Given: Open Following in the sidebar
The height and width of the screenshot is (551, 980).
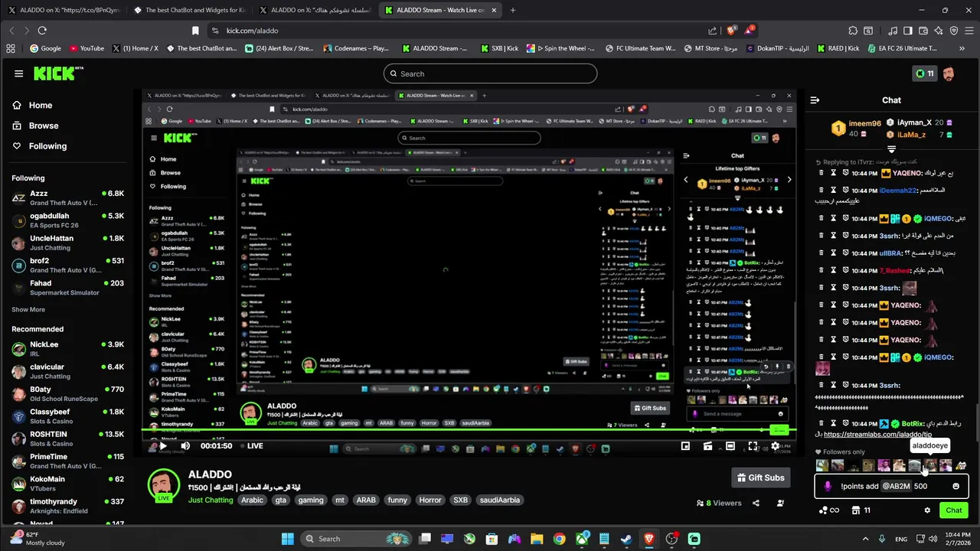Looking at the screenshot, I should click(47, 146).
